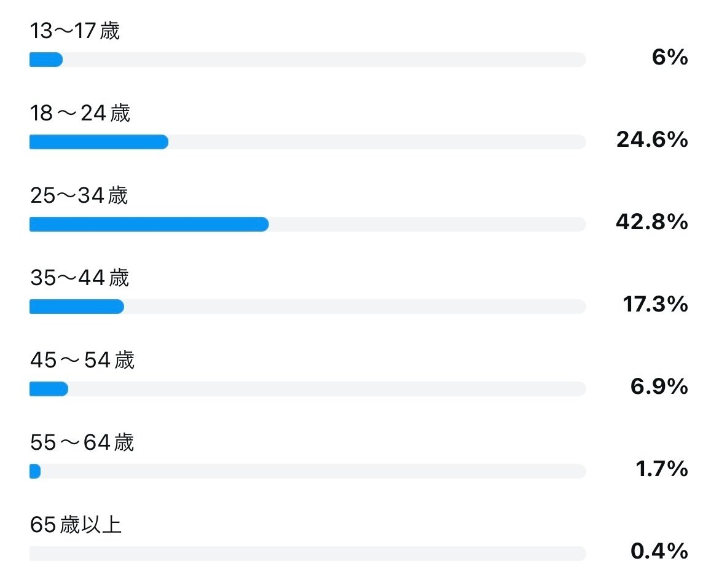Click the 25〜34歳 blue bar fill

coord(149,224)
